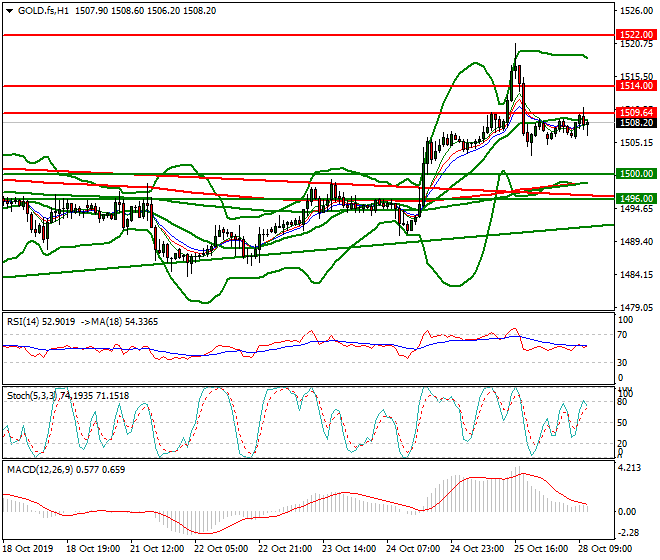
Task: Click the 1484.15 price scale value
Action: [x=636, y=275]
